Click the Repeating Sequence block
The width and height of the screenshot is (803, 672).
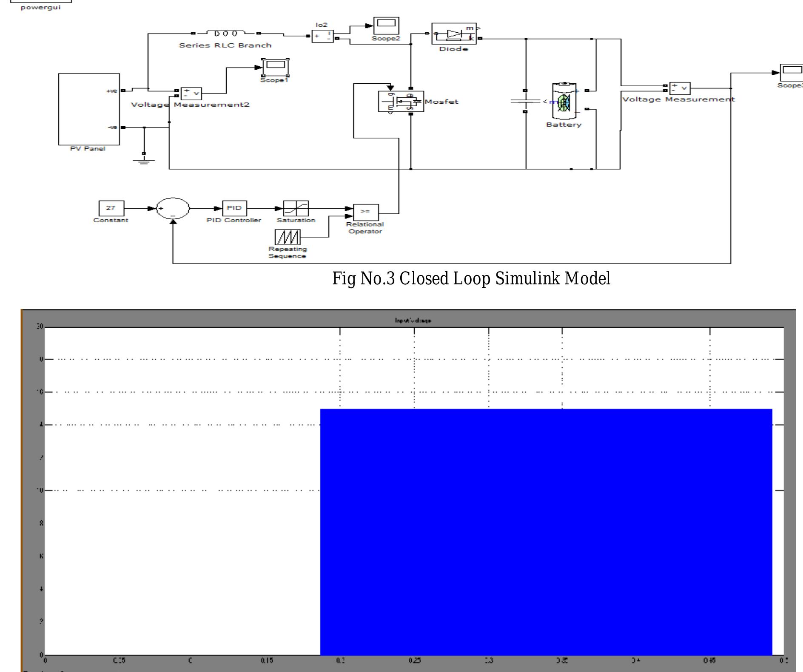[x=288, y=236]
